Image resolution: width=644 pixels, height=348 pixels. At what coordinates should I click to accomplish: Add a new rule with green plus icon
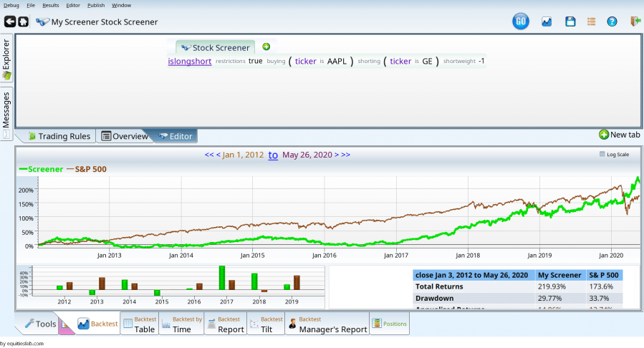(266, 47)
